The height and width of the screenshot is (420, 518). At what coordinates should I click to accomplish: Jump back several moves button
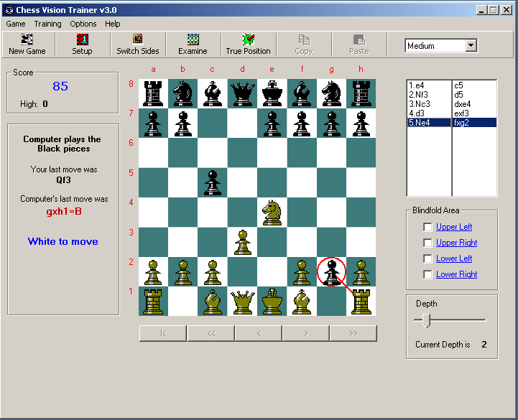point(211,334)
